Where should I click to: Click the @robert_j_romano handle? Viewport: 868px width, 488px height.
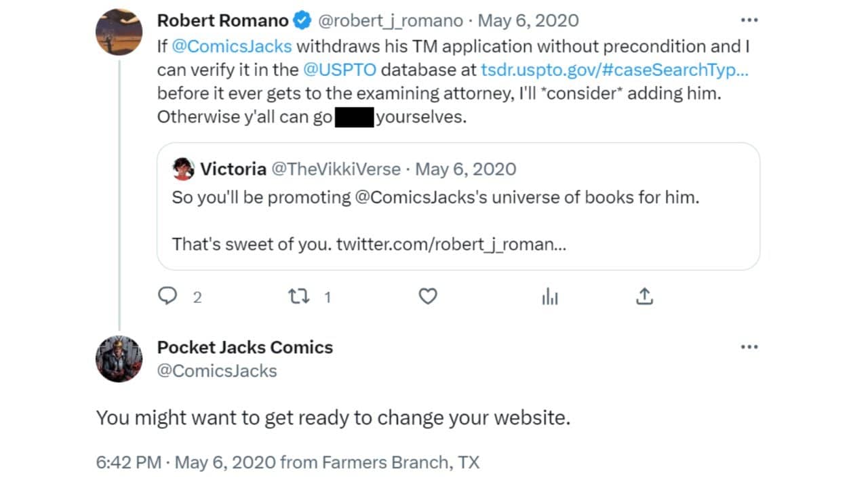tap(390, 20)
